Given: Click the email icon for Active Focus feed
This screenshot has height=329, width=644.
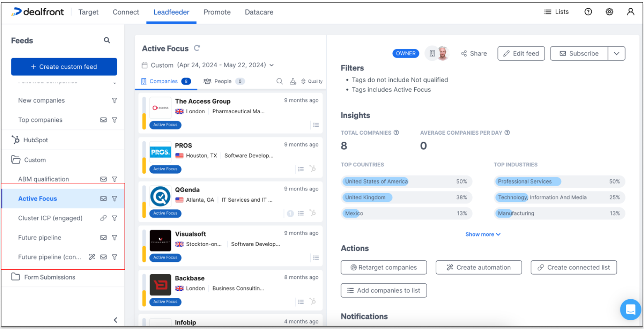Looking at the screenshot, I should 103,198.
